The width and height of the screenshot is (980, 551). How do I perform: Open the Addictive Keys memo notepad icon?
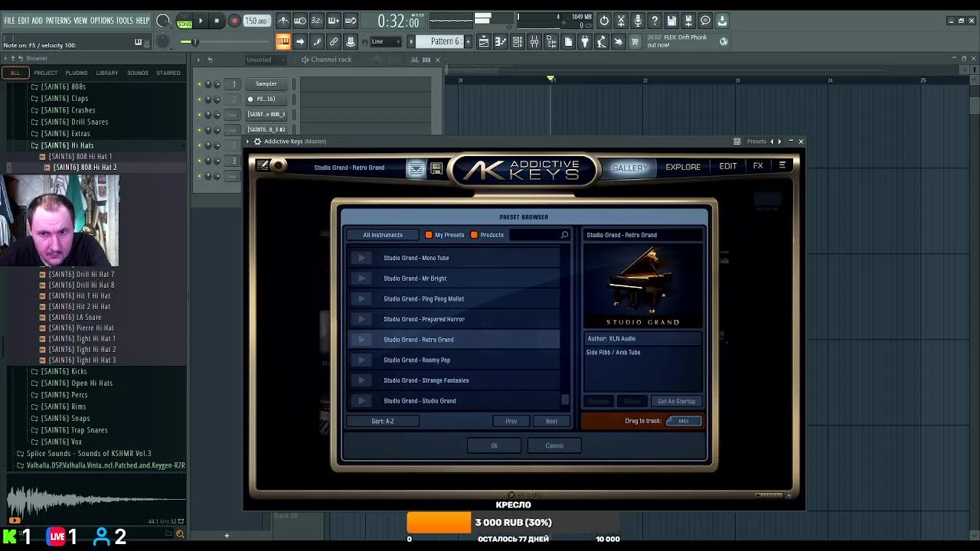tap(263, 165)
